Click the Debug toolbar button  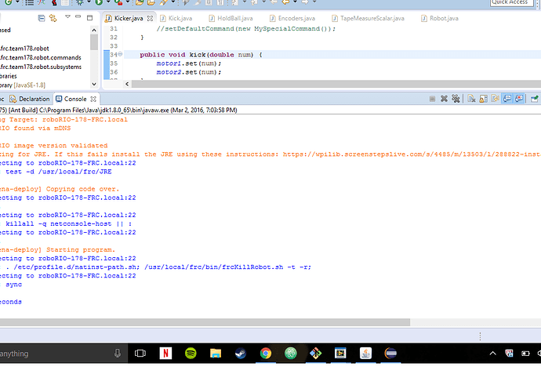coord(80,2)
